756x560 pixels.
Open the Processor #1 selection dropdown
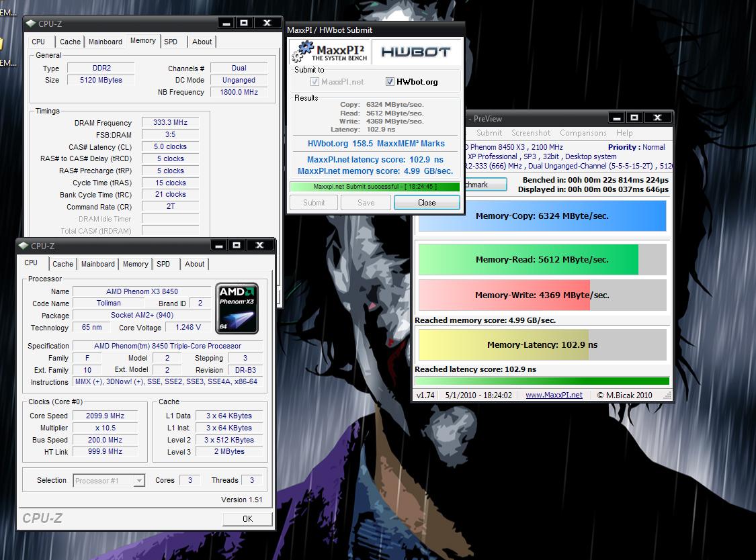tap(139, 481)
